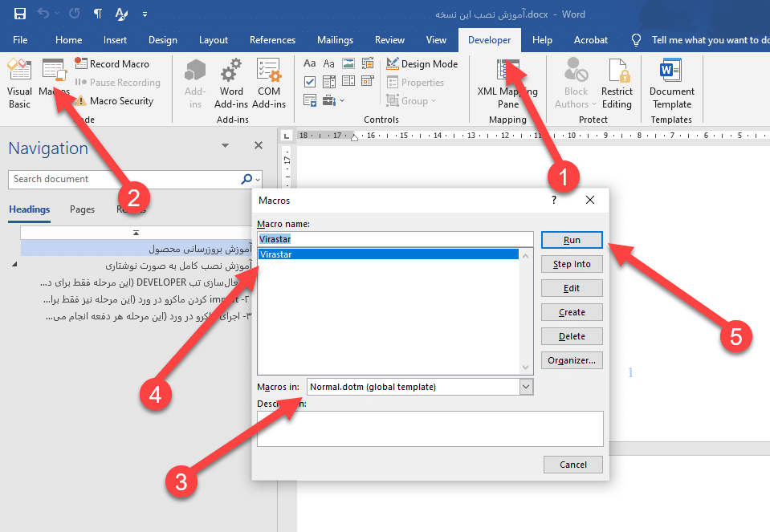Select the Pages tab in Navigation pane
This screenshot has height=532, width=770.
coord(82,209)
